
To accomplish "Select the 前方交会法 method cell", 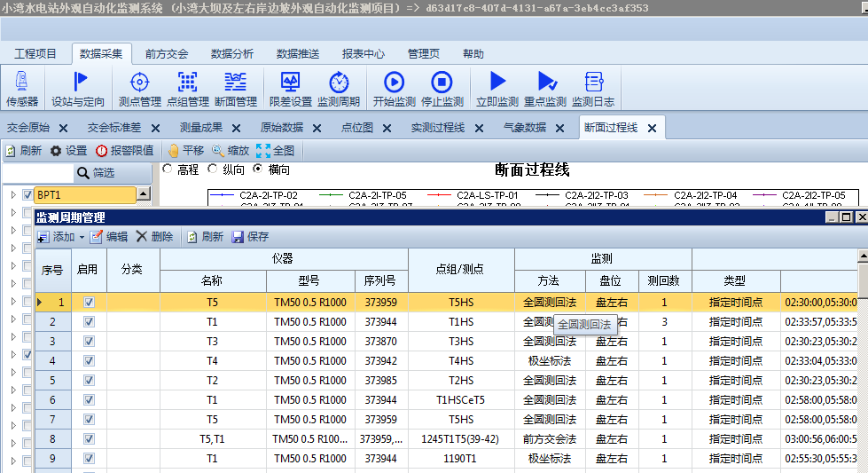I will [x=550, y=439].
